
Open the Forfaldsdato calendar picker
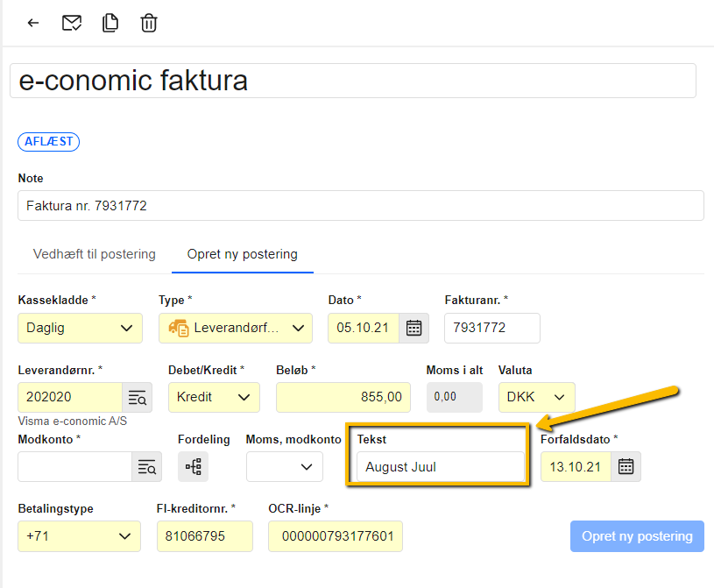click(x=626, y=466)
